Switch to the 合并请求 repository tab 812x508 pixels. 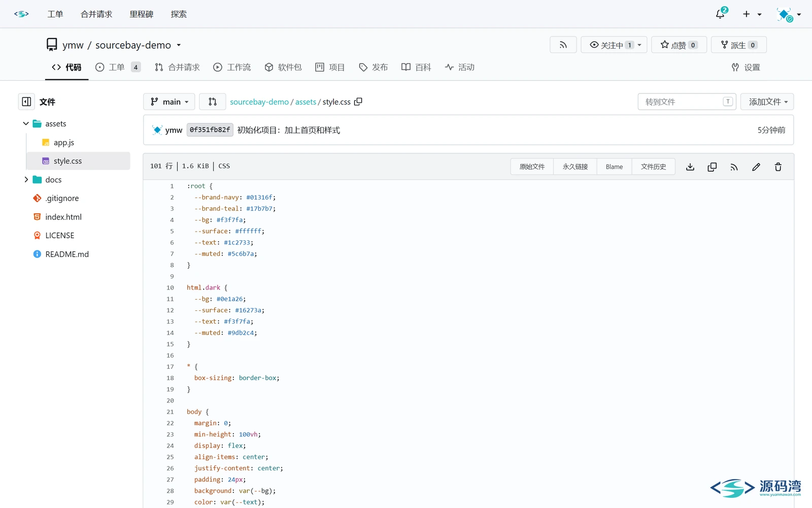(177, 67)
